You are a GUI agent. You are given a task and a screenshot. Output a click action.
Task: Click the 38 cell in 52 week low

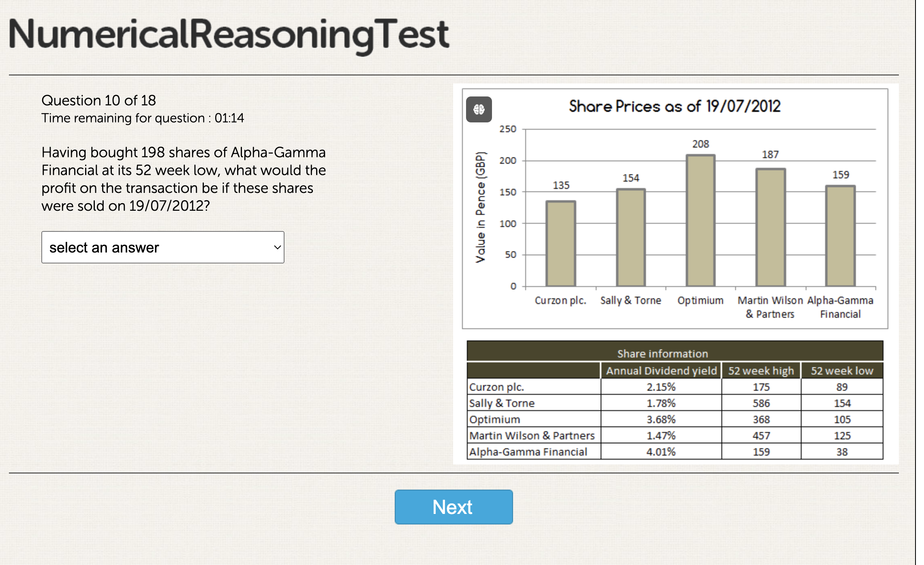click(842, 452)
